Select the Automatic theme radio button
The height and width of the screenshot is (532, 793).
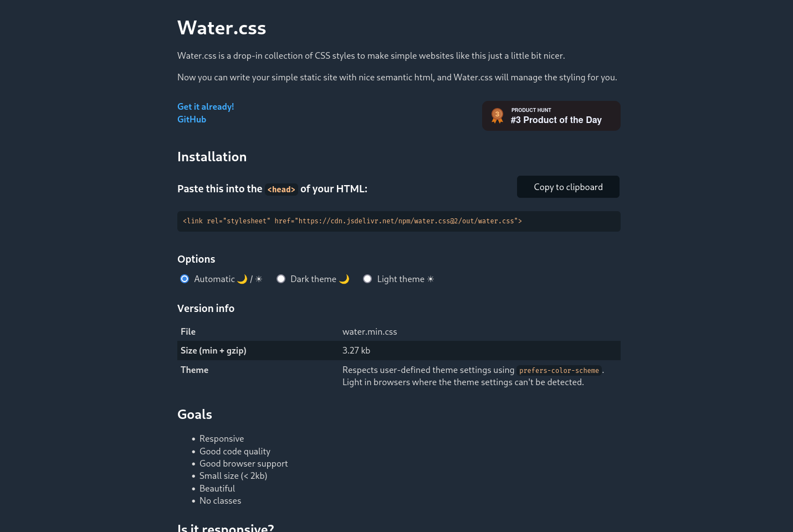tap(185, 279)
